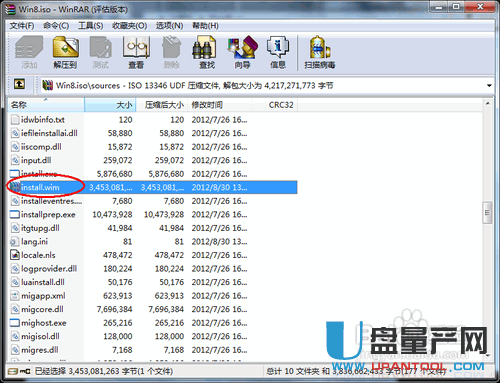500x383 pixels.
Task: Open the Commands (命令) menu
Action: coord(56,26)
